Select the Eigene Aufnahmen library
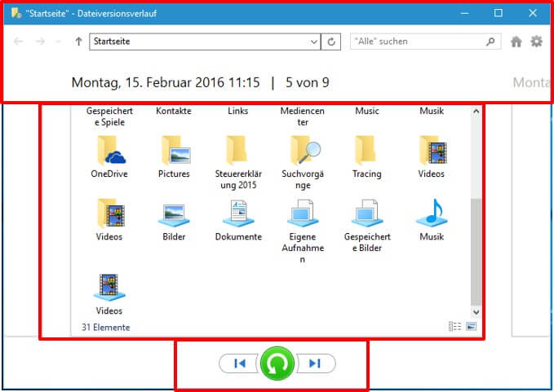Screen dimensions: 554x392 coord(303,231)
